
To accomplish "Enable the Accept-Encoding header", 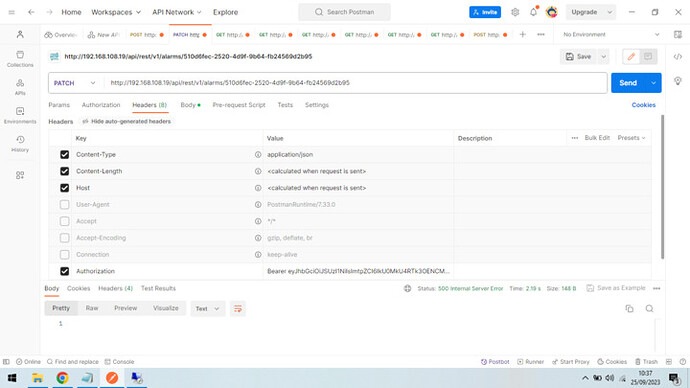I will click(65, 238).
